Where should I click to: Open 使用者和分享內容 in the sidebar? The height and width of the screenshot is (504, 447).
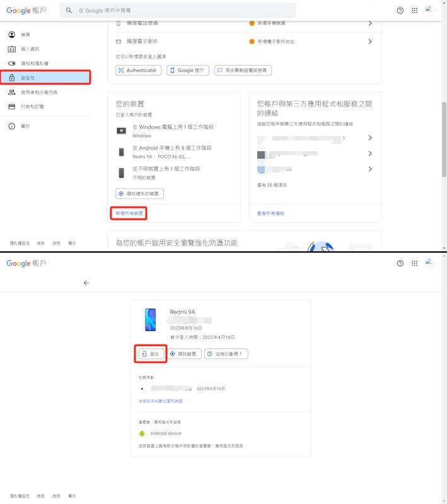[39, 92]
